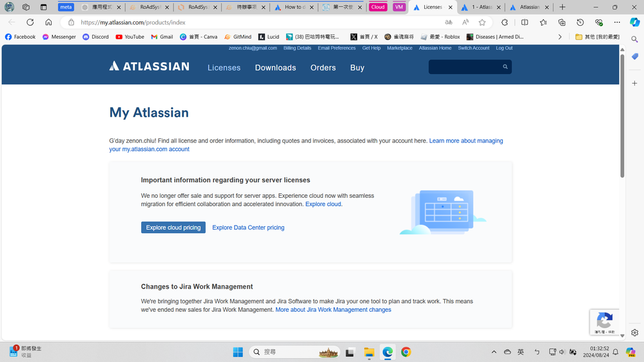644x362 pixels.
Task: Open the Facebook bookmark
Action: 21,37
